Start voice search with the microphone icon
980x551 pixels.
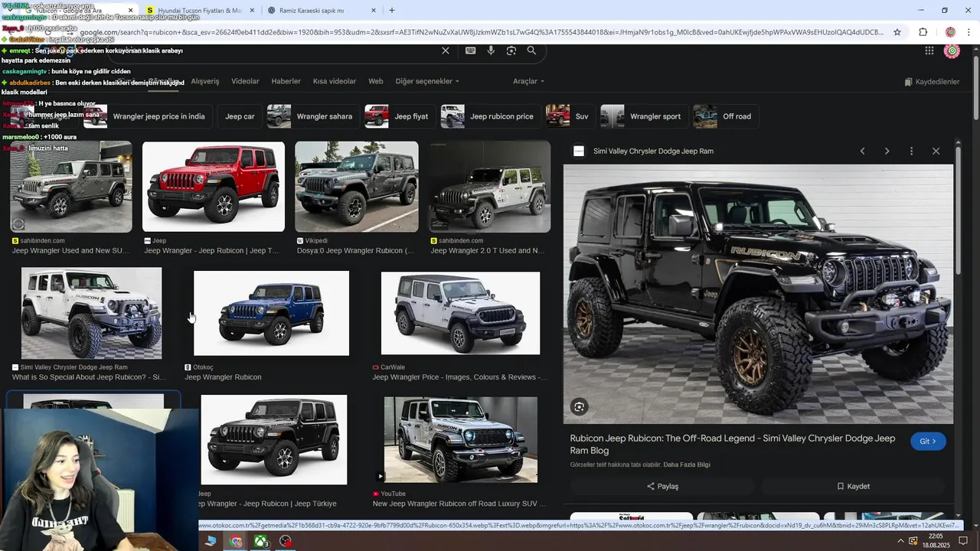coord(491,51)
